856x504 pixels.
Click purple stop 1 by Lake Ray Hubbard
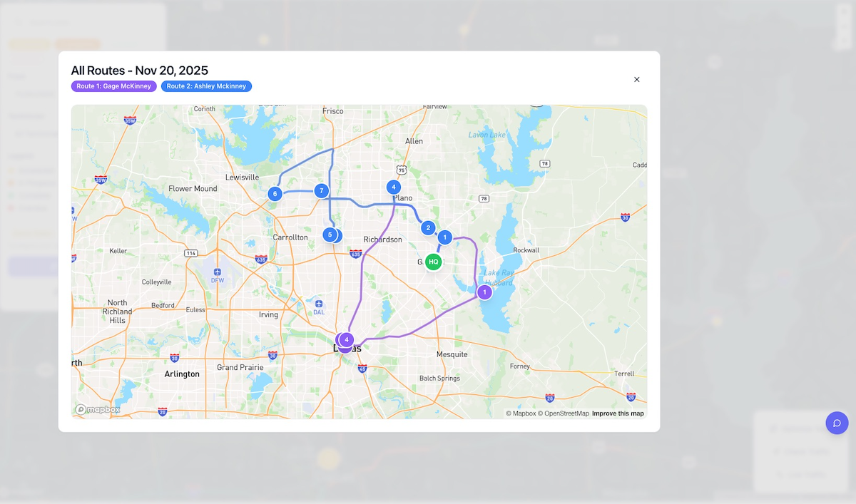pyautogui.click(x=484, y=292)
